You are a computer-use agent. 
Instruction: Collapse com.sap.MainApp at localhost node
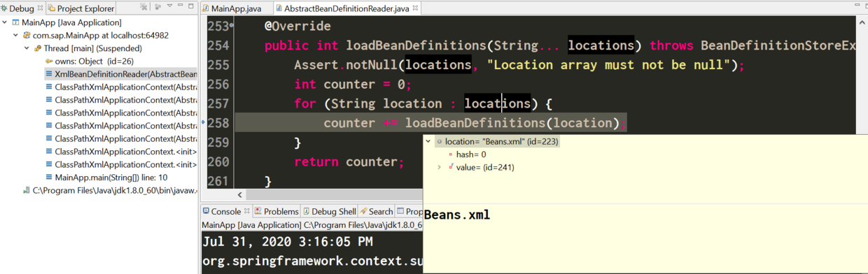(16, 35)
